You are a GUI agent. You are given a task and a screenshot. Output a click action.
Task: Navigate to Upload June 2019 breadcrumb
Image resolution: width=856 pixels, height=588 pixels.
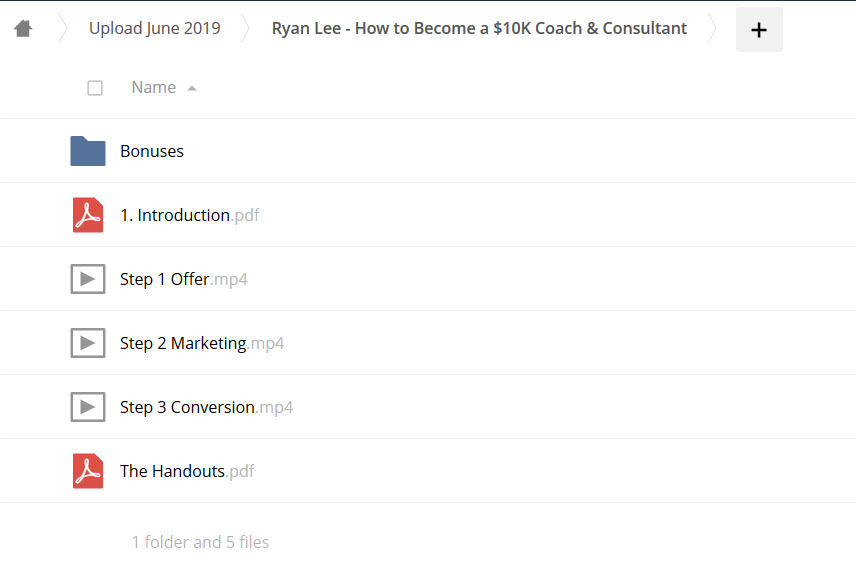click(x=154, y=28)
